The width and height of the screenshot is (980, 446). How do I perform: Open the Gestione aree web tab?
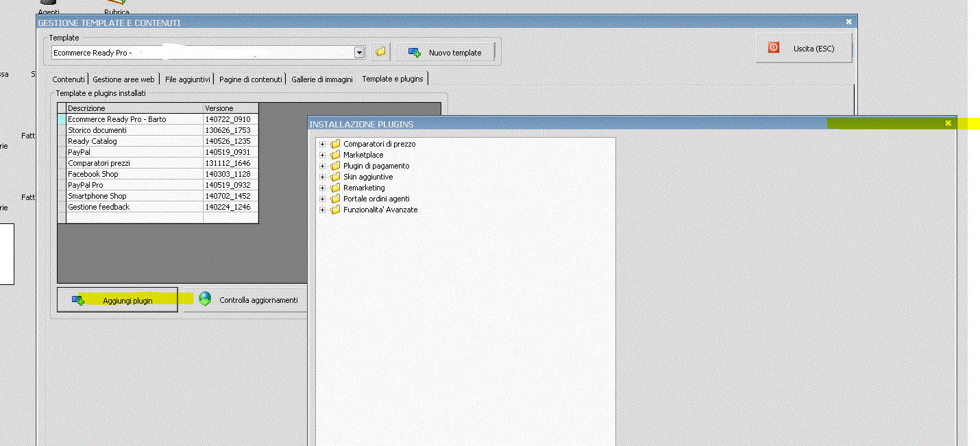(x=124, y=79)
